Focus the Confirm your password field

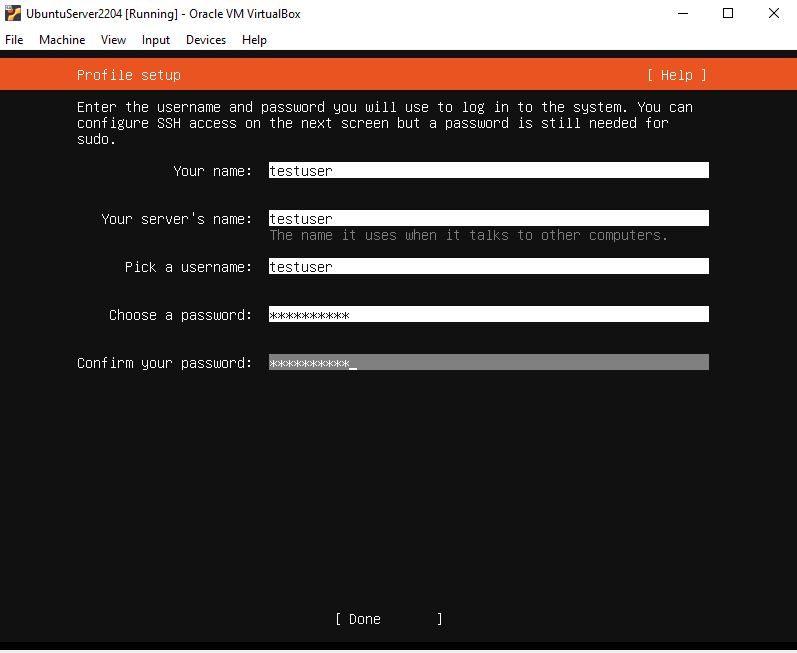pyautogui.click(x=488, y=362)
